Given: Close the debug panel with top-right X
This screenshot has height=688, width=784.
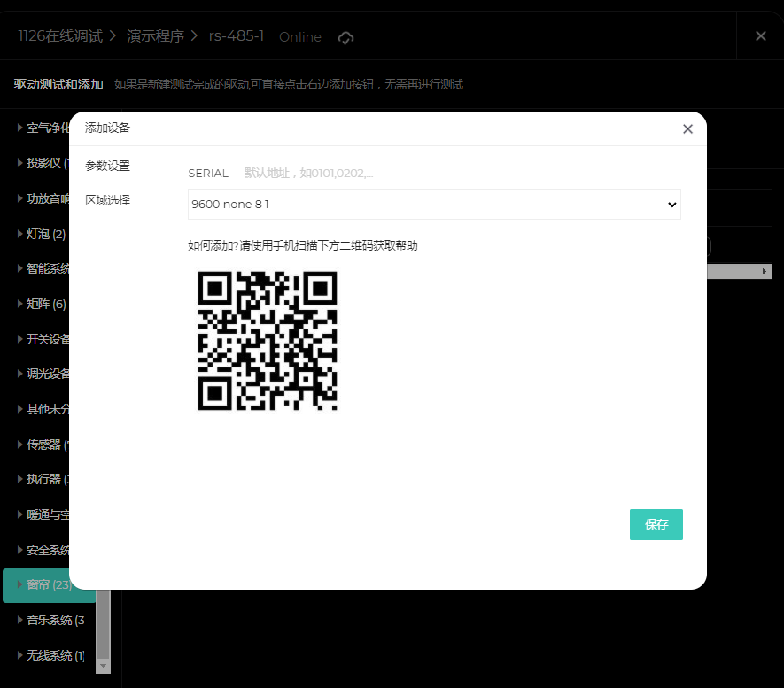Looking at the screenshot, I should [760, 36].
